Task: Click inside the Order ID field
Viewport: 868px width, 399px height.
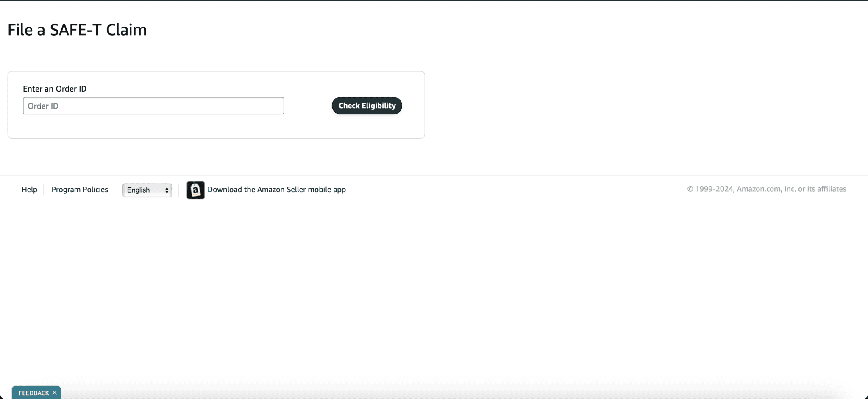Action: [x=153, y=106]
